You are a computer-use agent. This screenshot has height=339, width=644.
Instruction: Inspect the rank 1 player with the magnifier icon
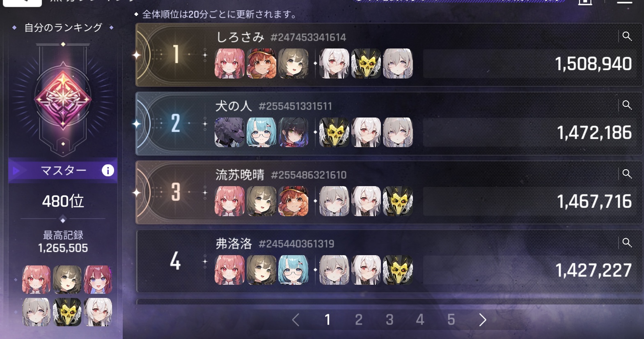pos(627,36)
